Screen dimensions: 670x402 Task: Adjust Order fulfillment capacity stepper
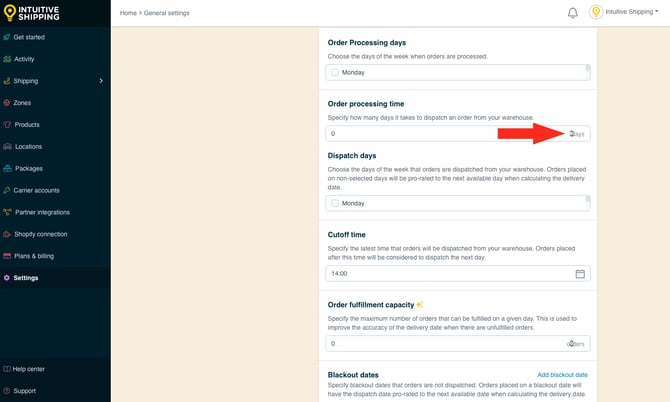click(572, 343)
